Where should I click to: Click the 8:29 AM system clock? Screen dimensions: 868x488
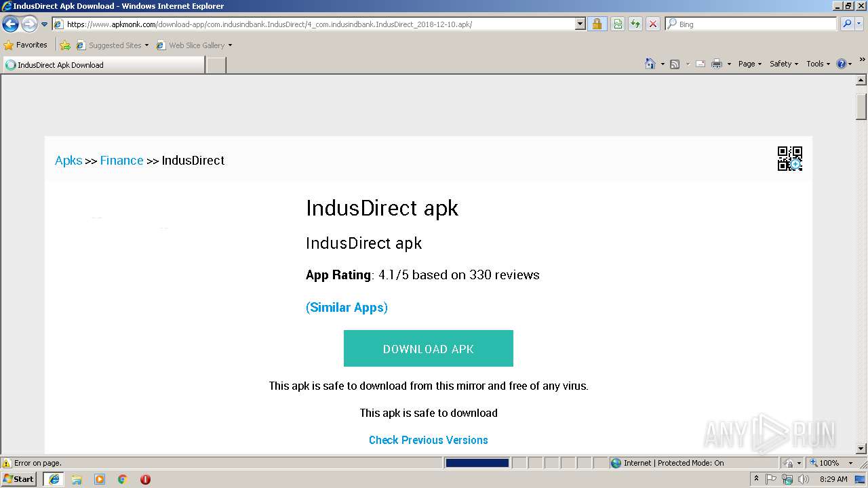click(x=833, y=479)
